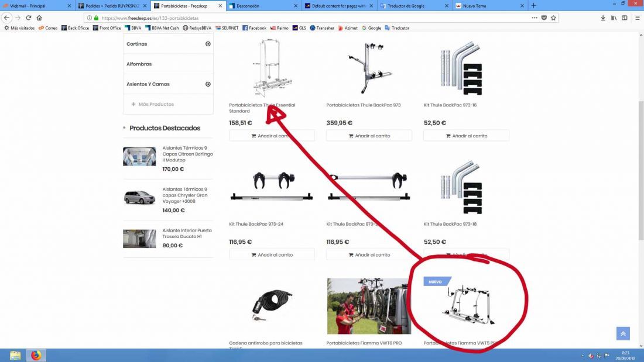Show more categories via Más Productos
Viewport: 644px width, 362px height.
click(152, 104)
